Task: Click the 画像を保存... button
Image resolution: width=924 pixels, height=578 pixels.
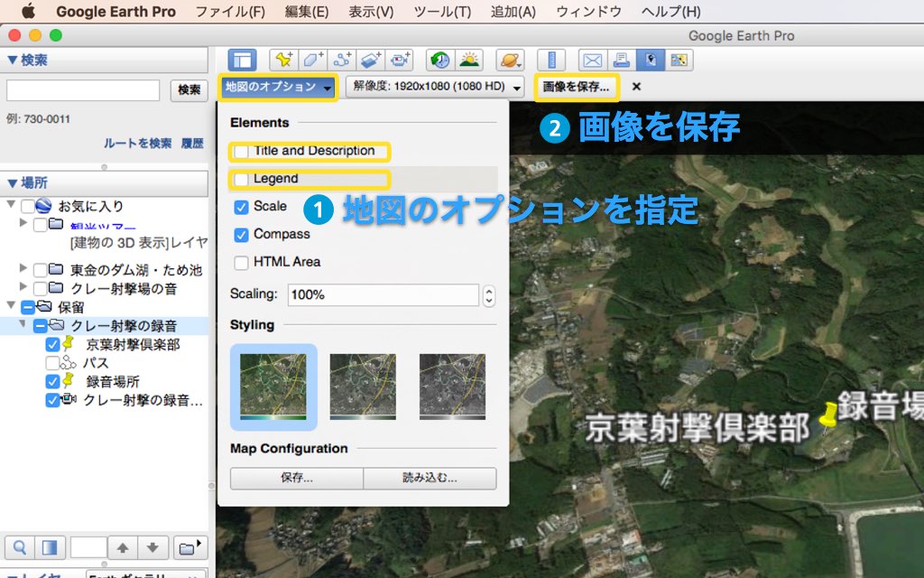Action: [577, 88]
